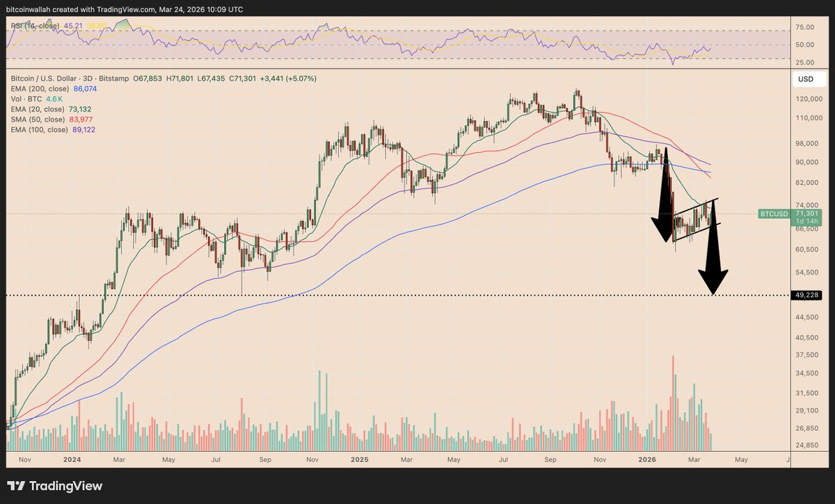The height and width of the screenshot is (504, 835).
Task: Click the 49,228 price target label
Action: (806, 295)
